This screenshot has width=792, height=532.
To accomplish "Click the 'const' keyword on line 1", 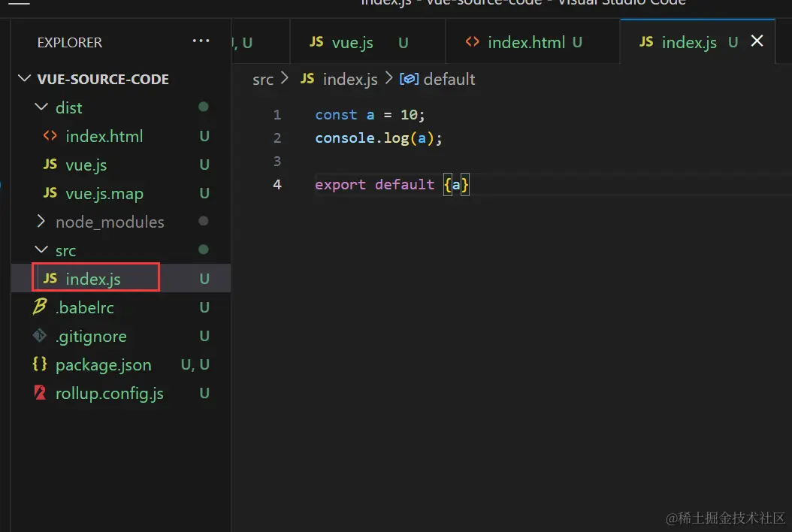I will coord(336,115).
